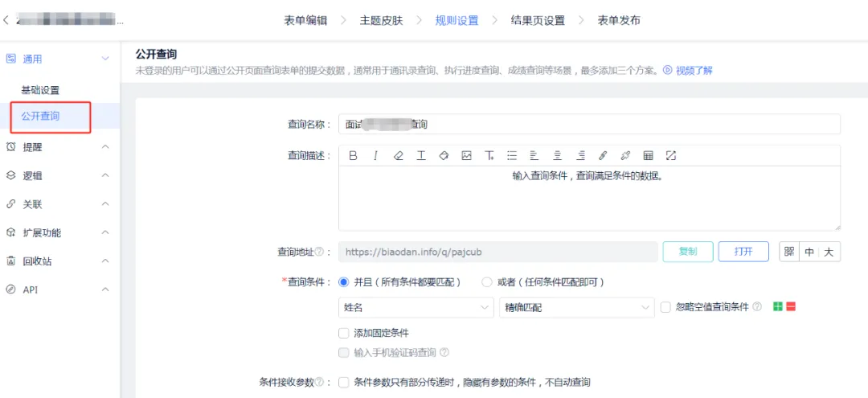The image size is (868, 398).
Task: Click the insert table icon in editor
Action: click(648, 156)
